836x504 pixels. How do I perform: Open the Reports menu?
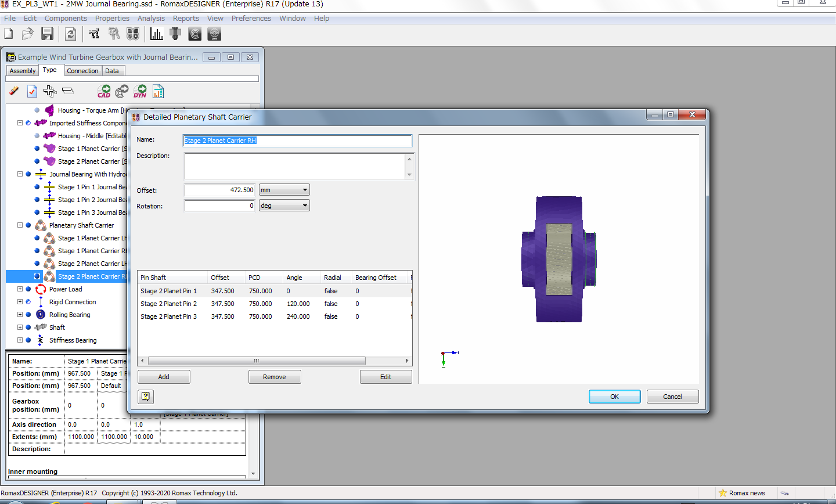point(186,19)
